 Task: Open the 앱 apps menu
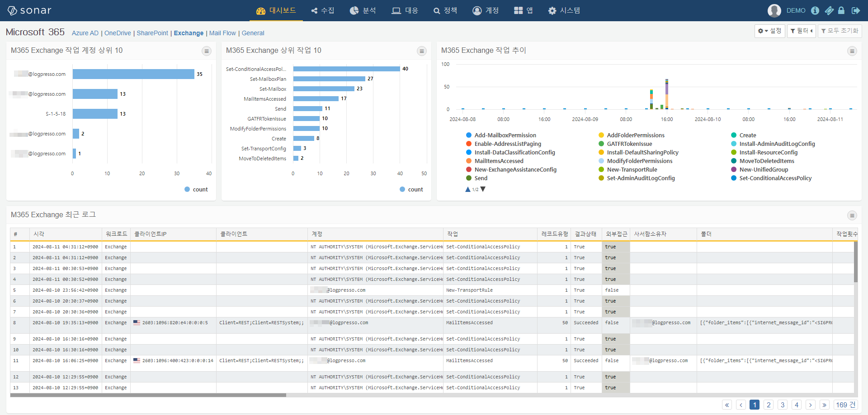point(524,10)
